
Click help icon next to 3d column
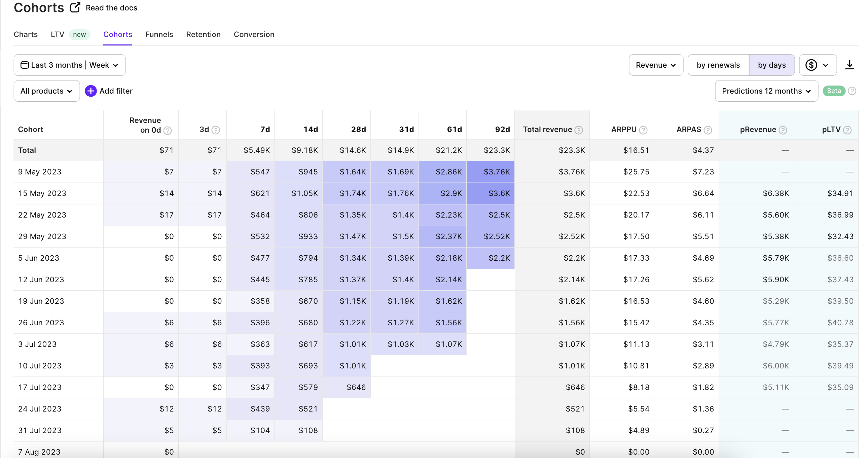coord(216,130)
